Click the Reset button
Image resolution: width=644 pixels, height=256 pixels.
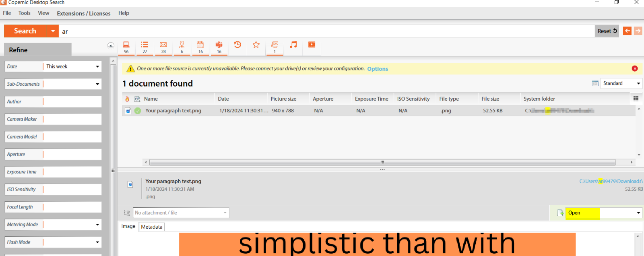[x=607, y=31]
